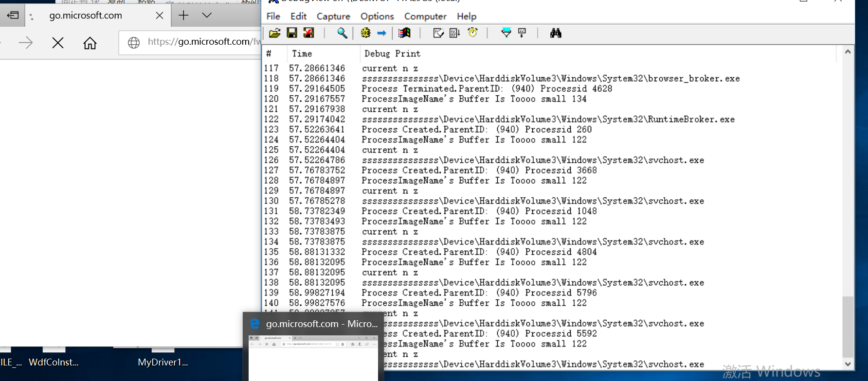Open the Computer menu
868x381 pixels.
[x=425, y=16]
